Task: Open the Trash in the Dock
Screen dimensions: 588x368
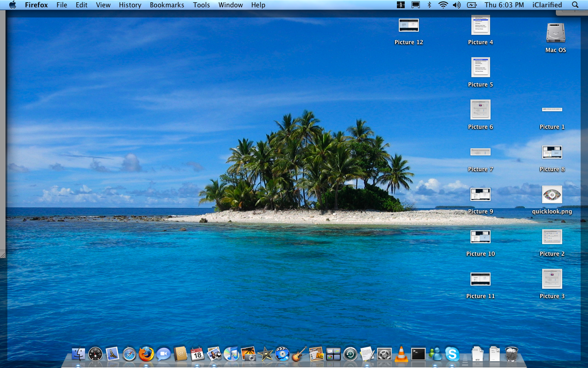Action: point(511,354)
